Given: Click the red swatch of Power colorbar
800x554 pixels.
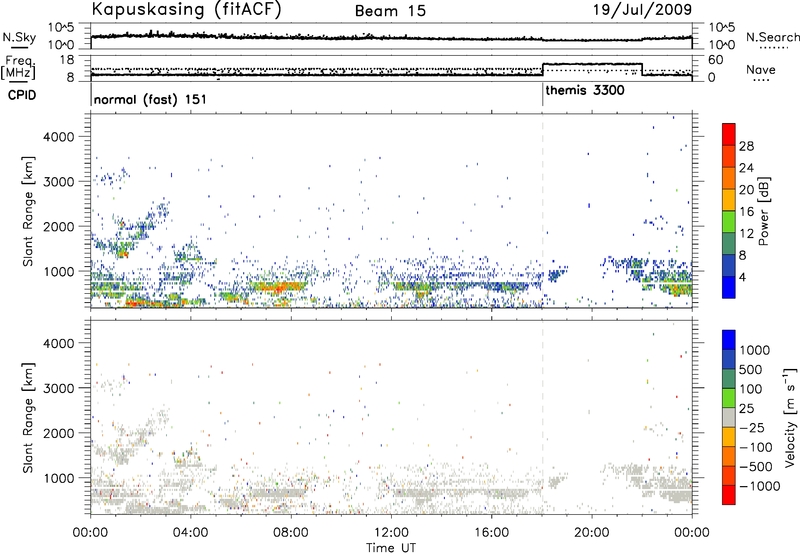Looking at the screenshot, I should click(x=729, y=134).
